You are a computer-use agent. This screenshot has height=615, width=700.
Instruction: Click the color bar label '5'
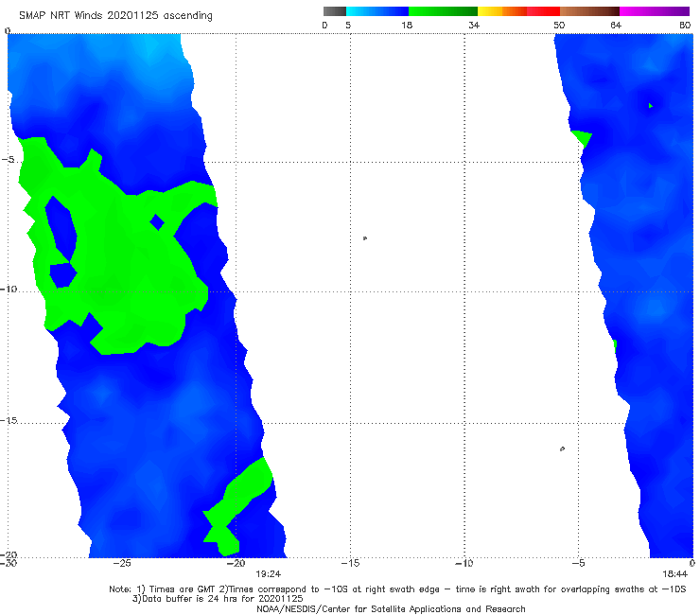[x=348, y=26]
